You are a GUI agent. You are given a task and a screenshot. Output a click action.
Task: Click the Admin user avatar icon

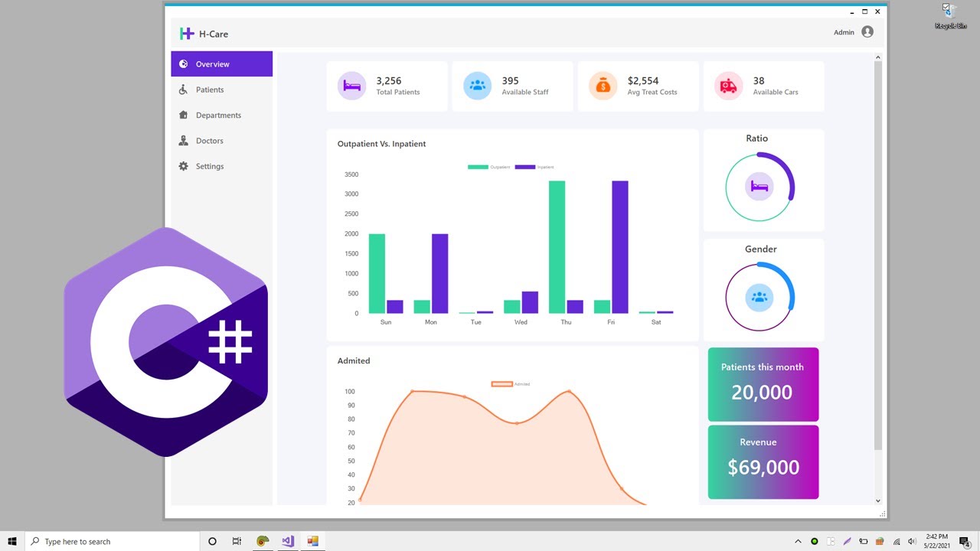[x=867, y=32]
